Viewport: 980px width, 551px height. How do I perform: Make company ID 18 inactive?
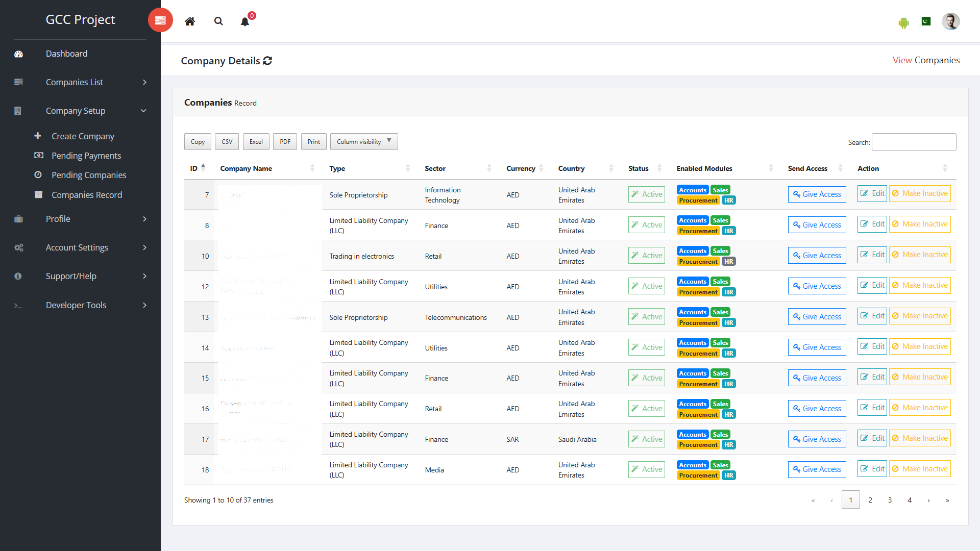coord(920,469)
